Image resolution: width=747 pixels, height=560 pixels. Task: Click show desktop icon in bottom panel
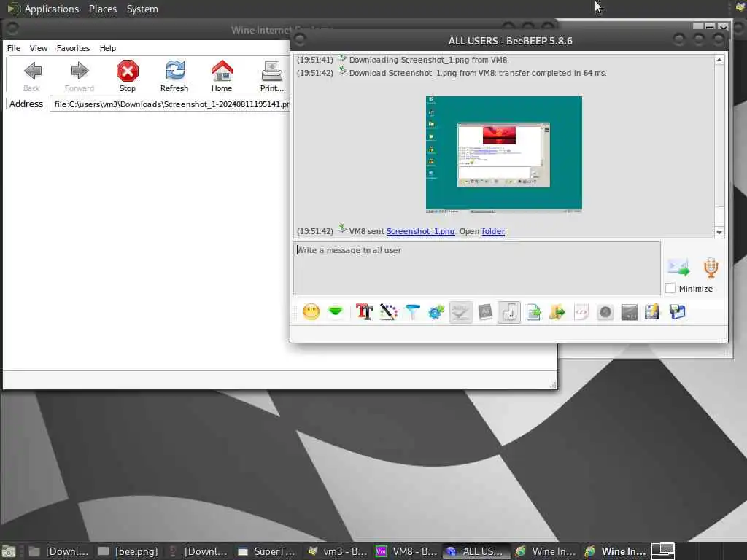[x=9, y=551]
